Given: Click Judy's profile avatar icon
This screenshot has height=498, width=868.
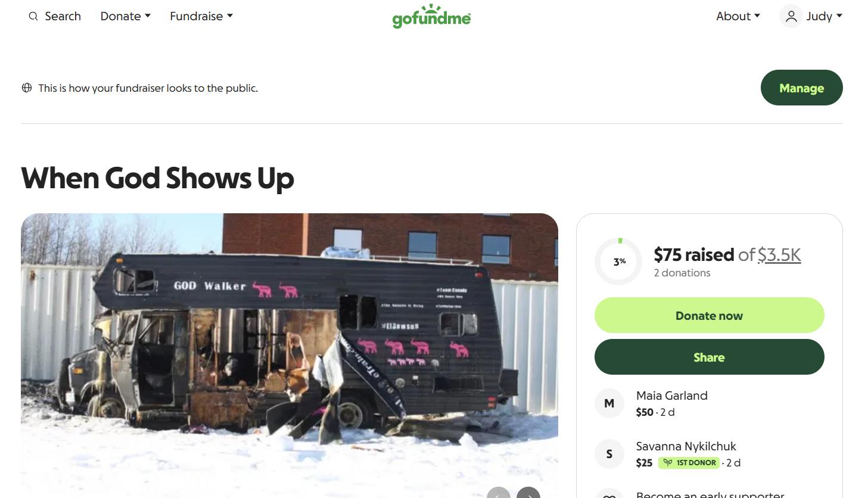Looking at the screenshot, I should (791, 16).
